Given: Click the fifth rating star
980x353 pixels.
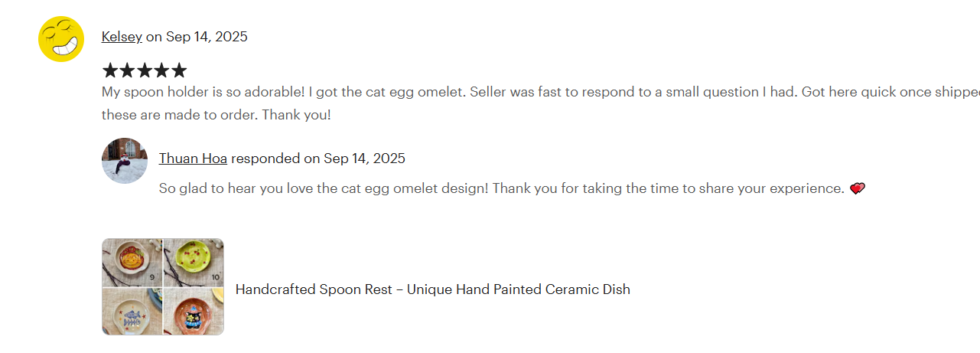Looking at the screenshot, I should (179, 71).
